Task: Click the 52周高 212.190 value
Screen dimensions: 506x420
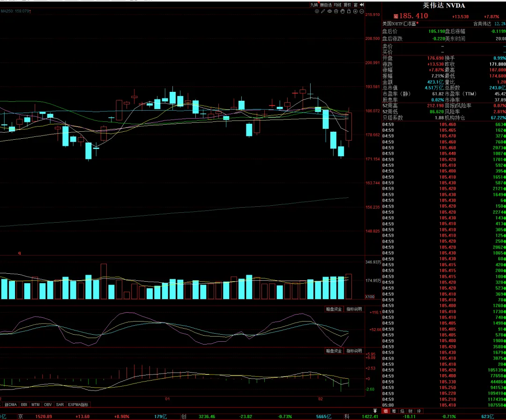Action: [436, 105]
